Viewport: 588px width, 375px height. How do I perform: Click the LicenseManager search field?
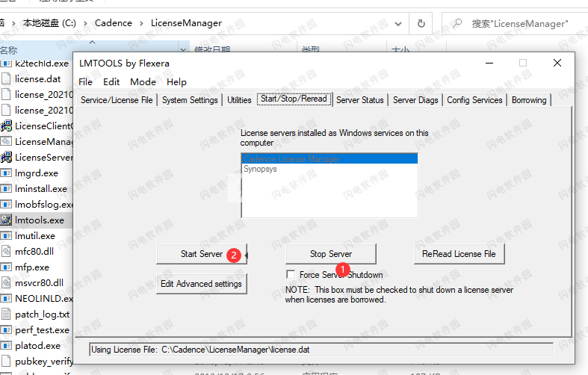(519, 24)
